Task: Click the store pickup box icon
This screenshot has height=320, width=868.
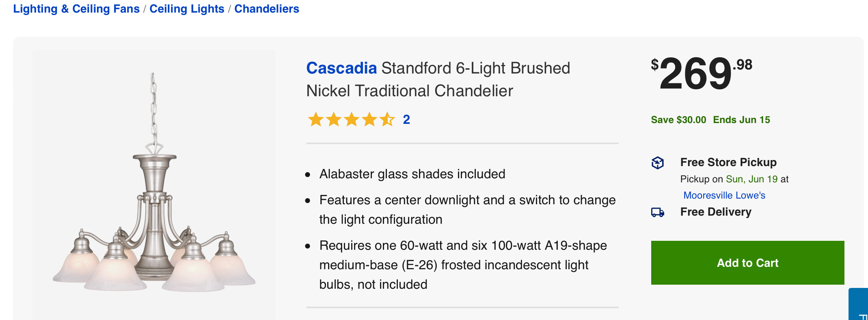Action: (x=658, y=163)
